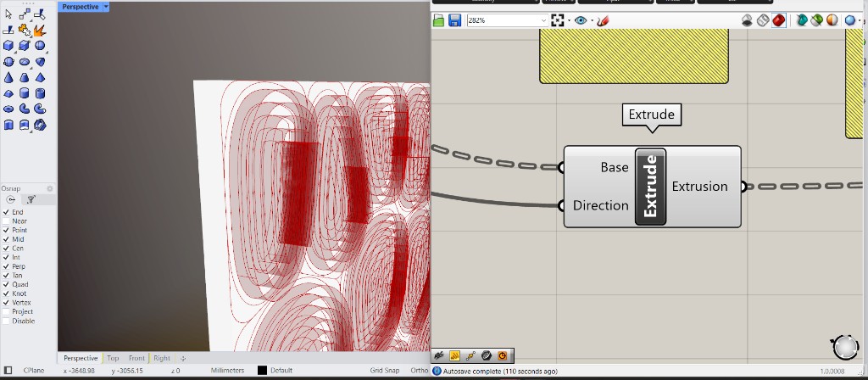Click the sketch pen tool icon
This screenshot has width=868, height=380.
click(x=603, y=20)
